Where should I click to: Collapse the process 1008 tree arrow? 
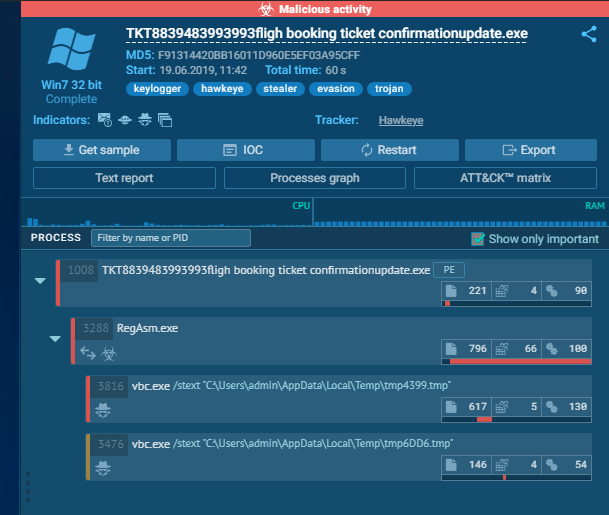(x=40, y=281)
